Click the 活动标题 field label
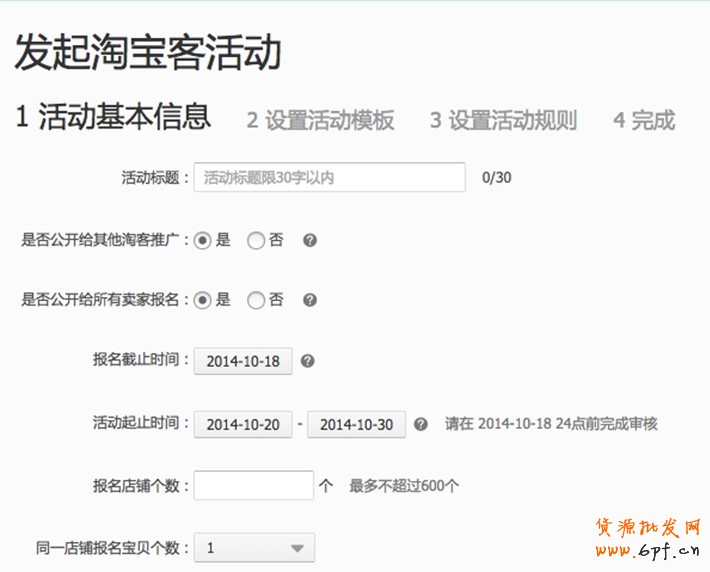Image resolution: width=710 pixels, height=572 pixels. (154, 178)
